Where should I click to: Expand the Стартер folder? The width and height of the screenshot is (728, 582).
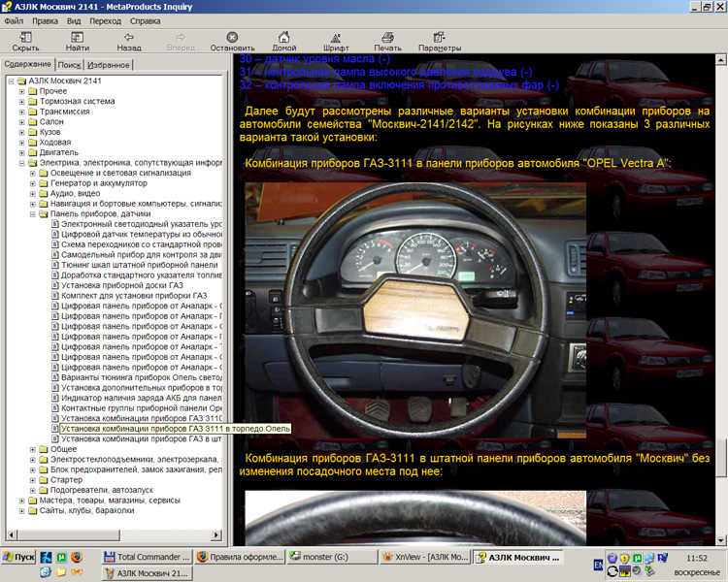(32, 480)
